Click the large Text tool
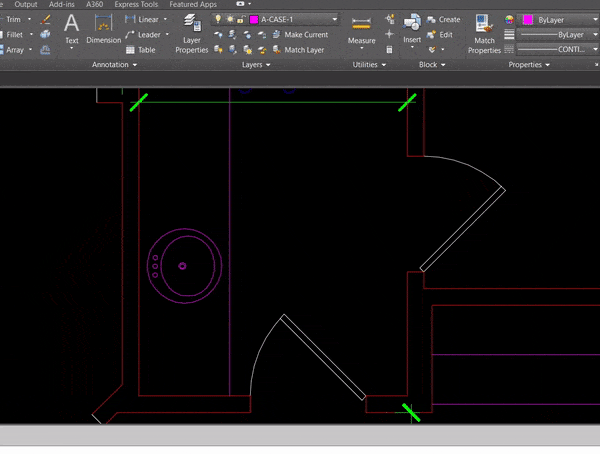This screenshot has height=454, width=600. point(72,30)
